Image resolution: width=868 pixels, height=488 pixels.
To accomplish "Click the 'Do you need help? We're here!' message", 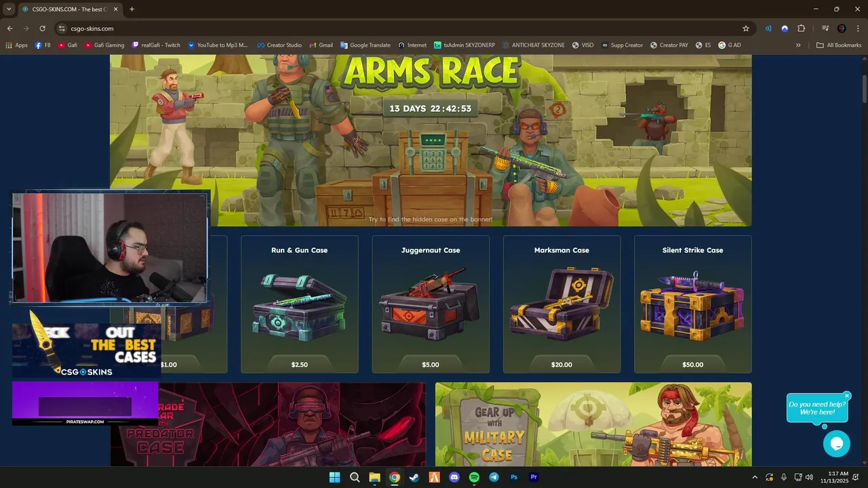I will pos(816,408).
